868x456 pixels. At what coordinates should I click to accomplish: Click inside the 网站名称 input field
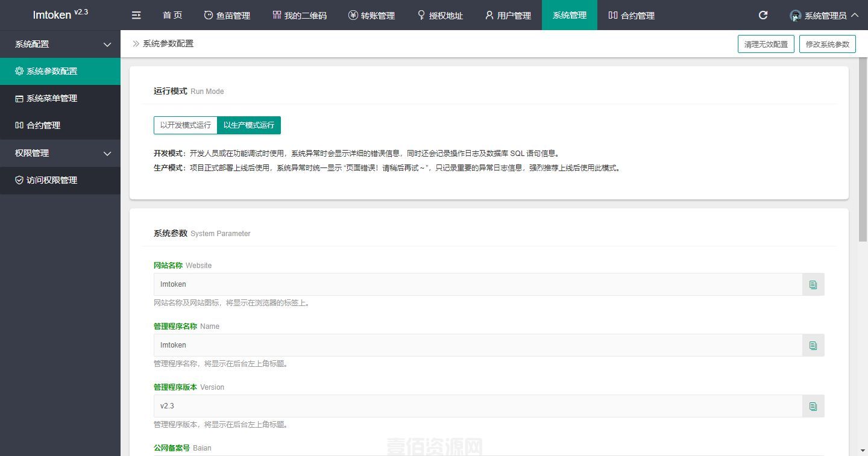click(422, 284)
